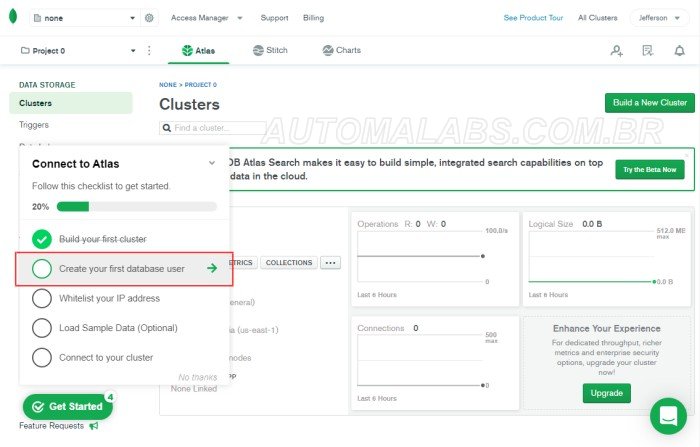Click Connect to your cluster text
Image resolution: width=700 pixels, height=447 pixels.
coord(106,357)
